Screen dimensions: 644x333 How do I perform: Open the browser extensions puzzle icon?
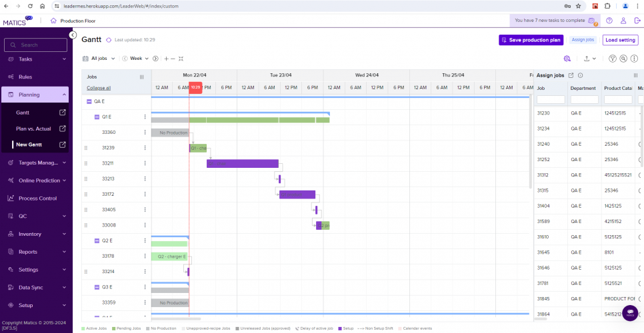click(607, 6)
